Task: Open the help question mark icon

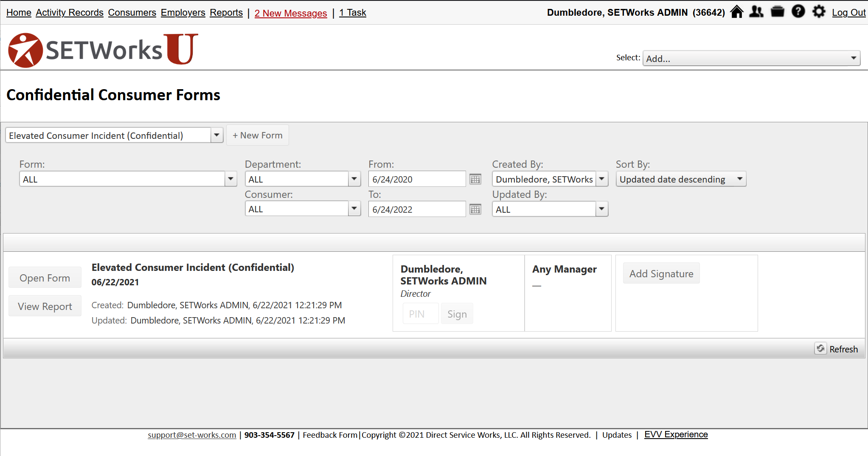Action: (x=798, y=11)
